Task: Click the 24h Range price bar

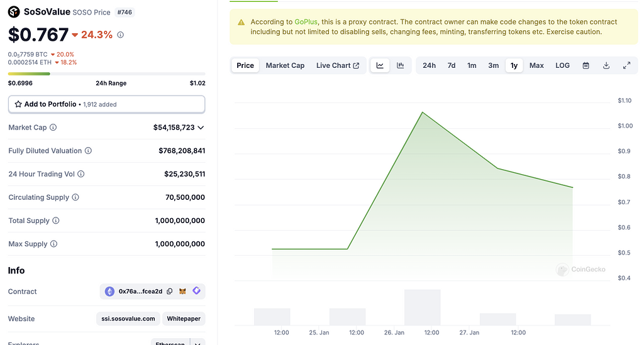Action: coord(106,74)
